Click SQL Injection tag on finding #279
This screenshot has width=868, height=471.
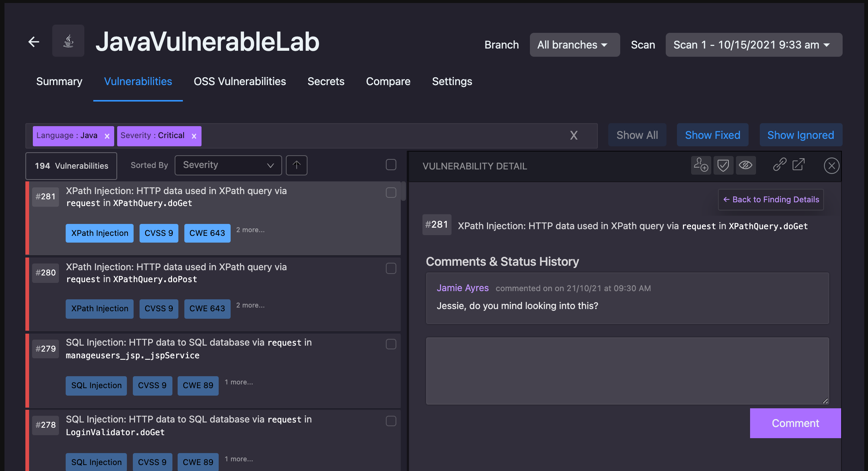click(x=96, y=386)
